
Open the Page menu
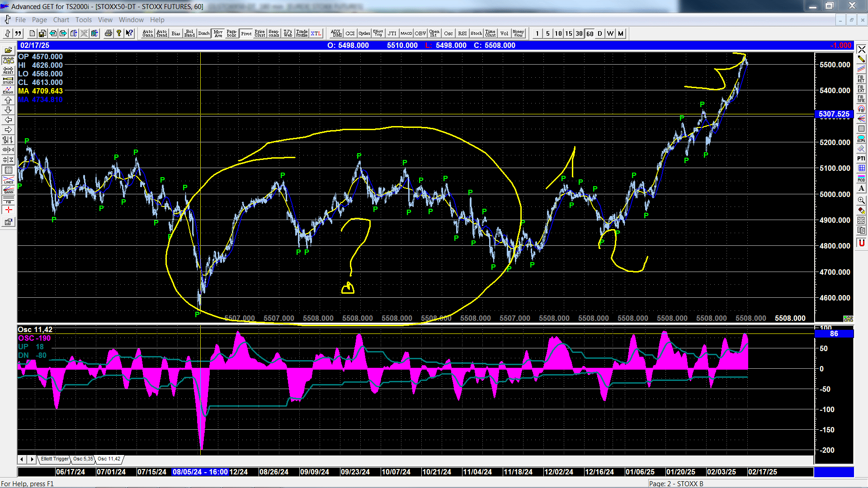39,20
